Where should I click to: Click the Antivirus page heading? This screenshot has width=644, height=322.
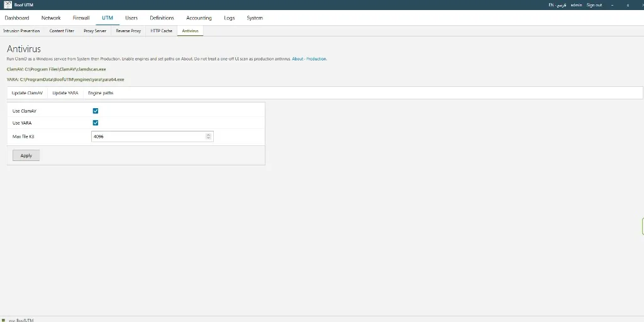click(24, 49)
